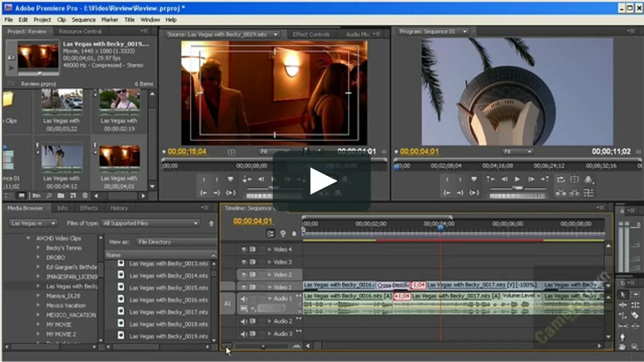Click the large video play overlay button
Screen dimensions: 644x362
tap(322, 181)
